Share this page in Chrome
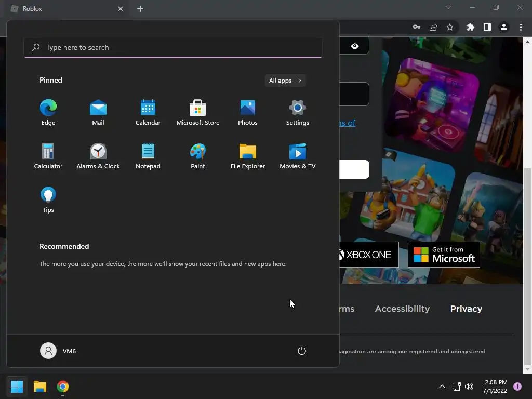Viewport: 532px width, 399px height. tap(433, 27)
